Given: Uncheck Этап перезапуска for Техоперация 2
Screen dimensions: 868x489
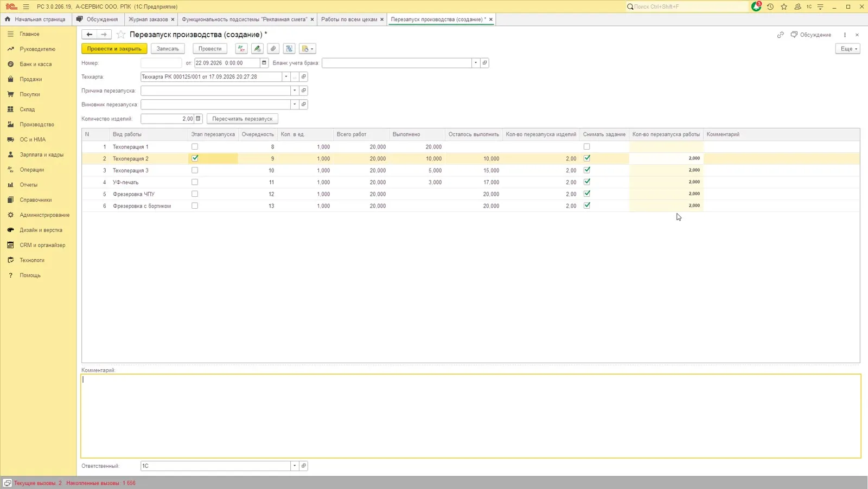Looking at the screenshot, I should [x=195, y=158].
